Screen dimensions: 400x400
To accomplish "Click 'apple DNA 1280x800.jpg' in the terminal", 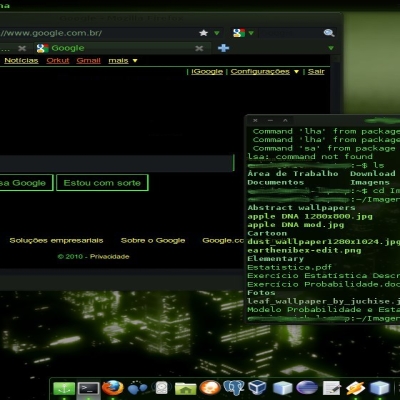I will (310, 216).
